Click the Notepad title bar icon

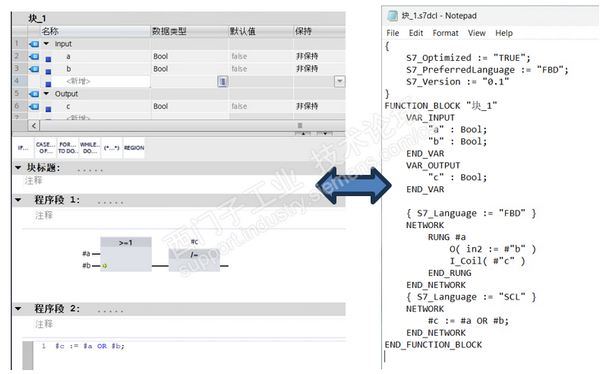click(393, 16)
